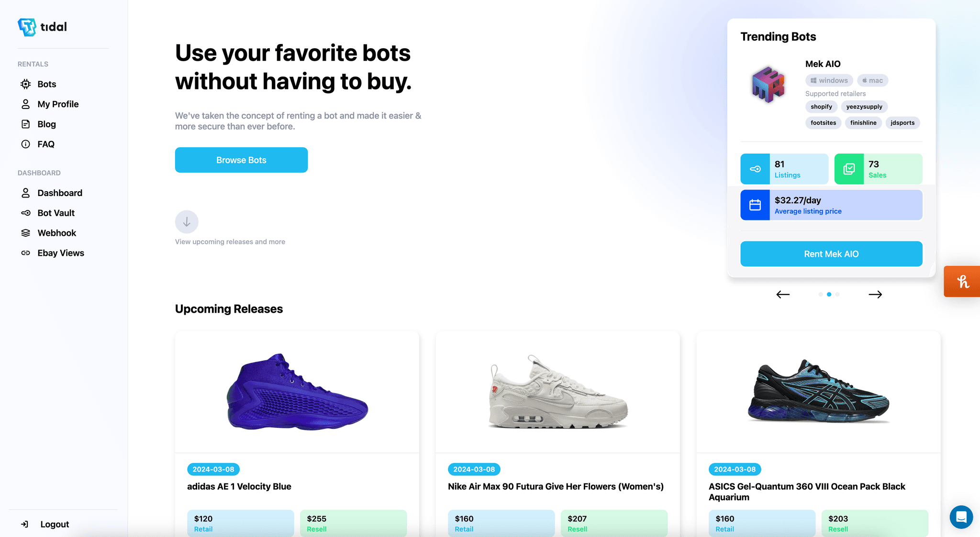
Task: Click the FAQ info icon
Action: [x=26, y=144]
